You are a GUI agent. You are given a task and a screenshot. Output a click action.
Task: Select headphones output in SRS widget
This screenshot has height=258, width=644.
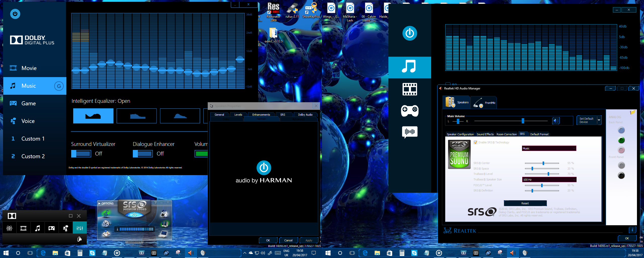pos(164,214)
